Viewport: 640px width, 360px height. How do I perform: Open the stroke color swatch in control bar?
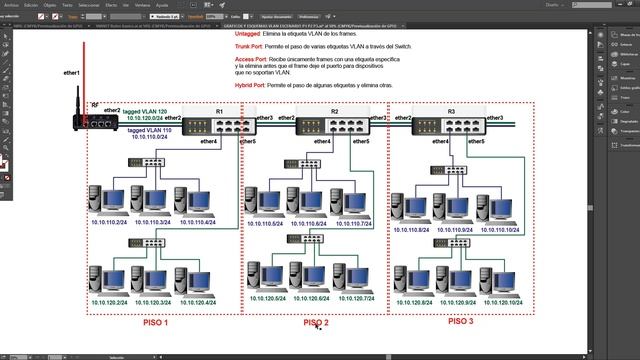tap(56, 16)
